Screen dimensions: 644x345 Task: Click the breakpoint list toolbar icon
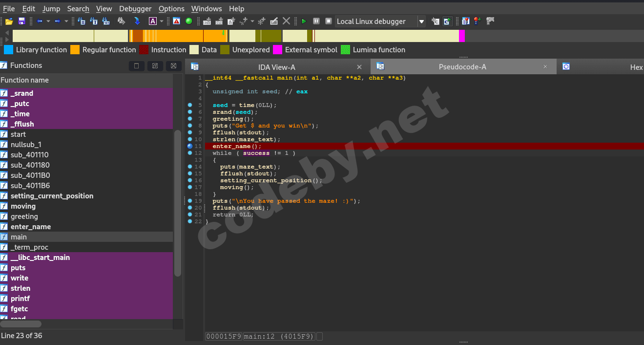465,21
